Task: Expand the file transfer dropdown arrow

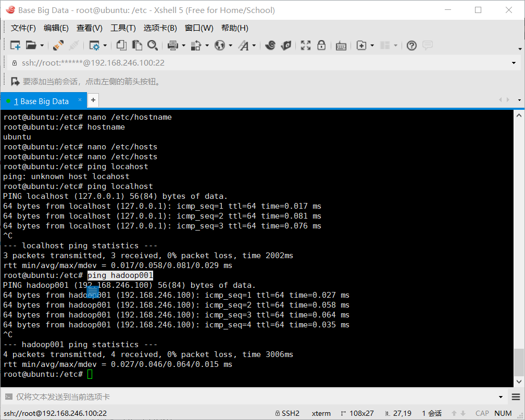Action: (207, 45)
